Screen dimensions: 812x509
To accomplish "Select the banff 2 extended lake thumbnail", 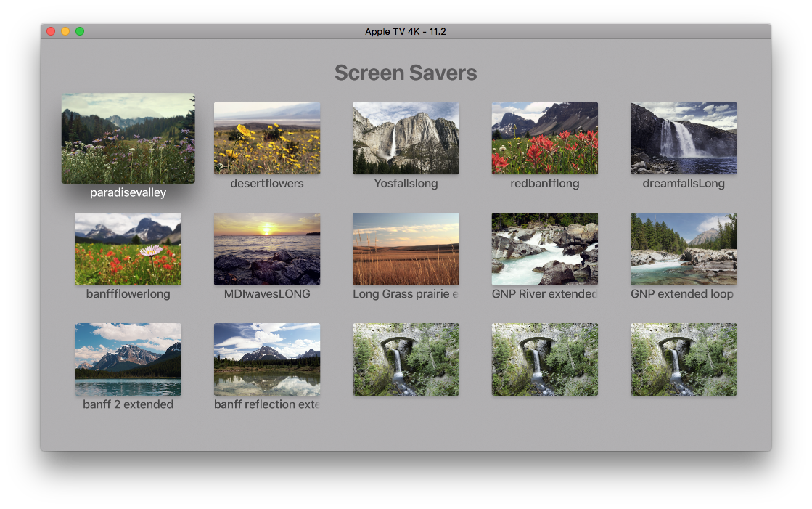I will point(128,359).
